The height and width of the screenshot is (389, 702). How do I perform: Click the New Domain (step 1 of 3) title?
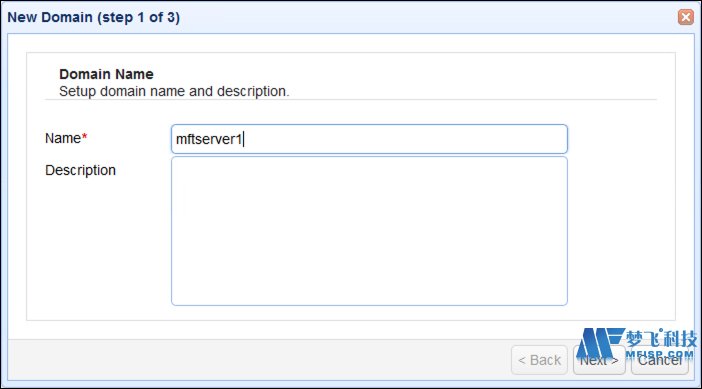coord(94,17)
